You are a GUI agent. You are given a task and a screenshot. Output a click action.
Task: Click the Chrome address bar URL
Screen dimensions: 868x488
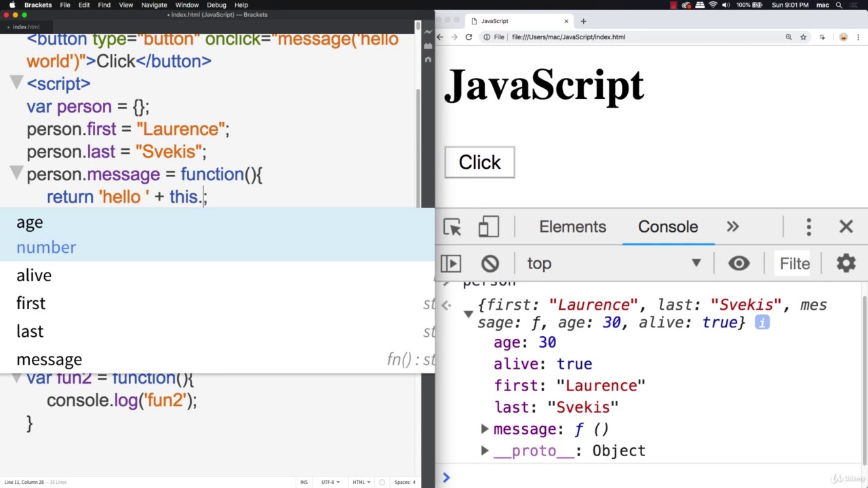(x=568, y=37)
